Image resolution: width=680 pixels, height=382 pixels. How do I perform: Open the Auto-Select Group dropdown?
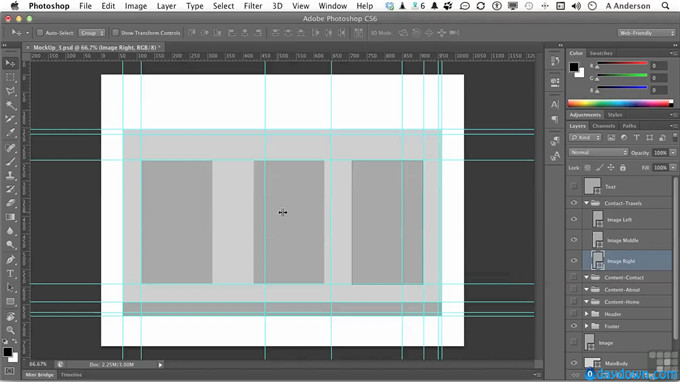pos(92,33)
